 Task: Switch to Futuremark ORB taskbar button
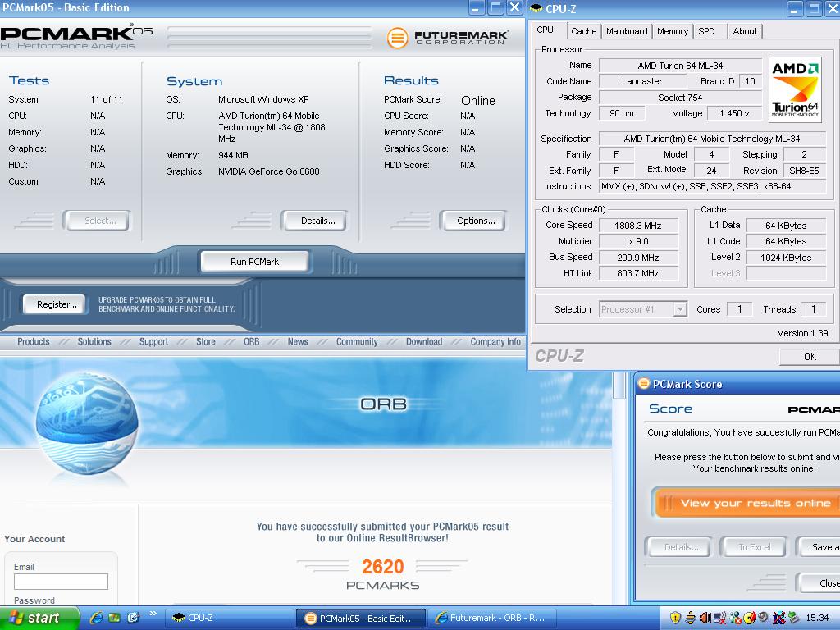pyautogui.click(x=492, y=619)
